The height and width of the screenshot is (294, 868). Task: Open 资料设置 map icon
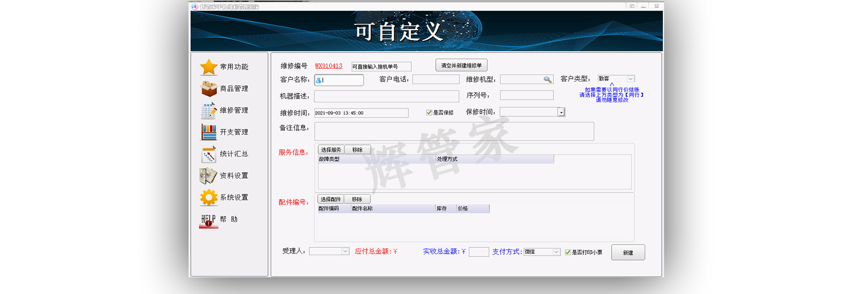tap(209, 175)
